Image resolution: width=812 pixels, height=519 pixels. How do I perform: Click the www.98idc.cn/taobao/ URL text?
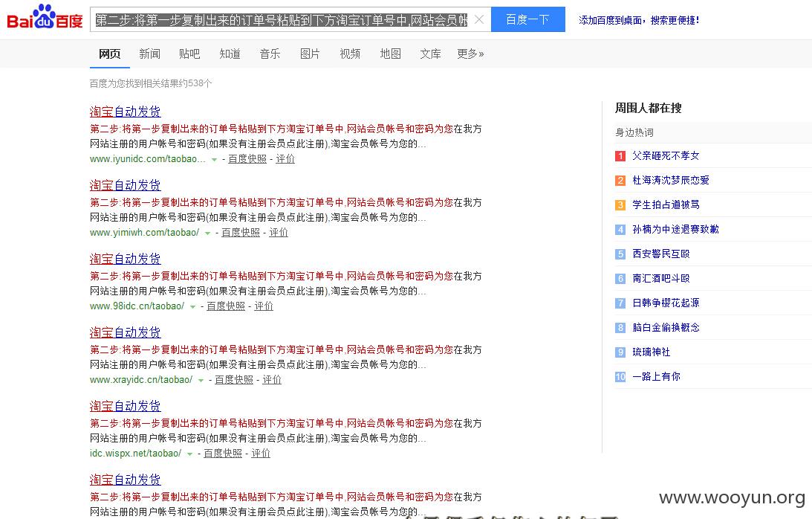coord(137,306)
